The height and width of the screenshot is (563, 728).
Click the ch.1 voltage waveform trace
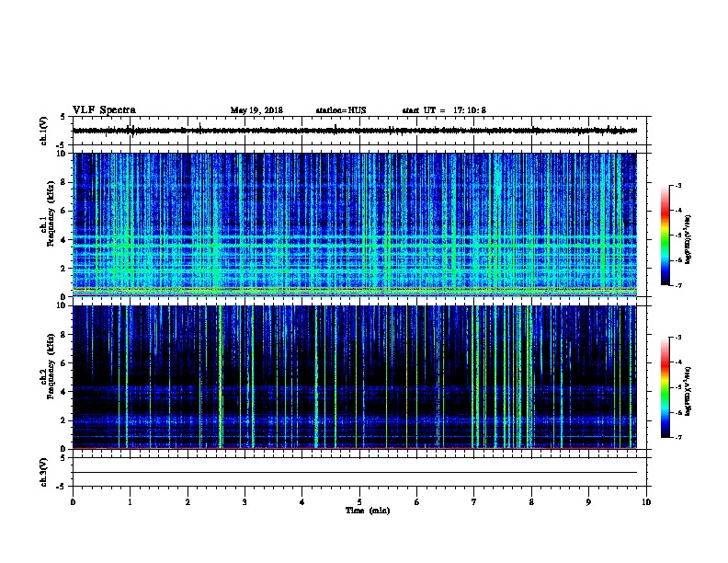pyautogui.click(x=355, y=131)
